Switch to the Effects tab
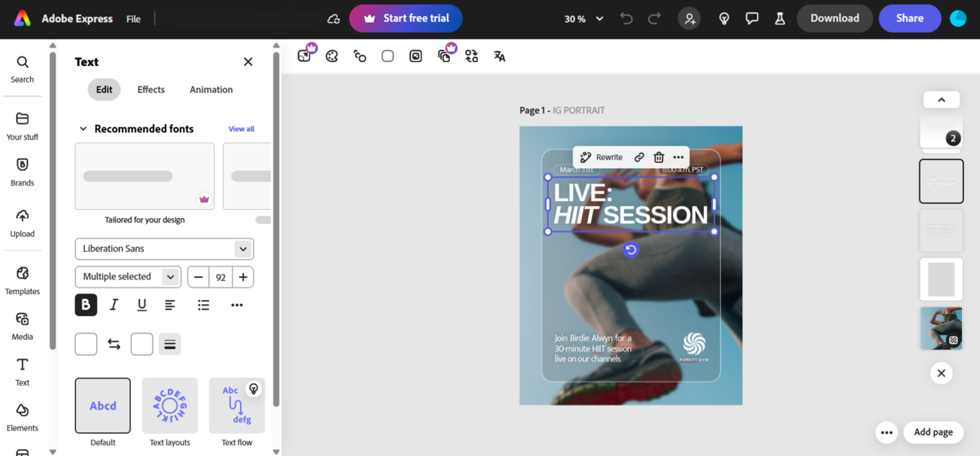Screen dimensions: 980x456 [151, 90]
